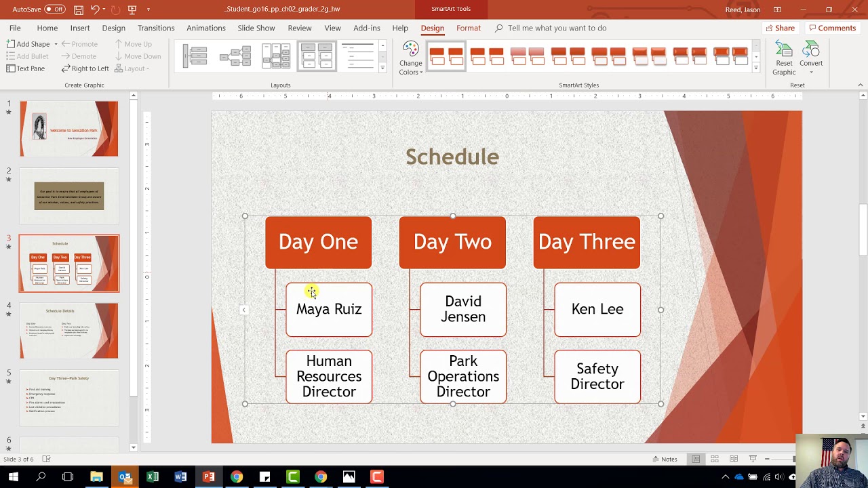Screen dimensions: 868x488
Task: Customize Quick Access Toolbar dropdown arrow
Action: (x=149, y=9)
